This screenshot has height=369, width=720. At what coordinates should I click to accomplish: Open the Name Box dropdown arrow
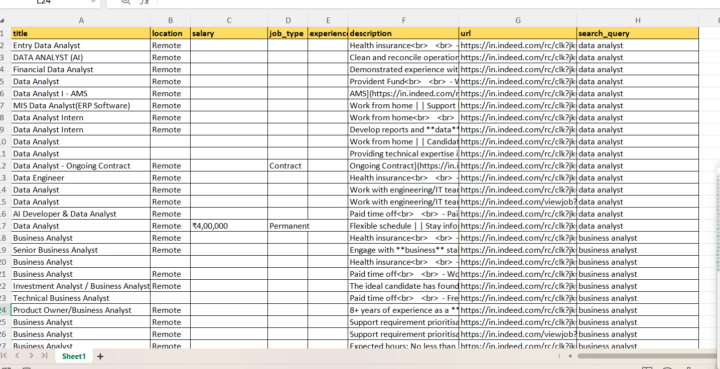tap(94, 2)
